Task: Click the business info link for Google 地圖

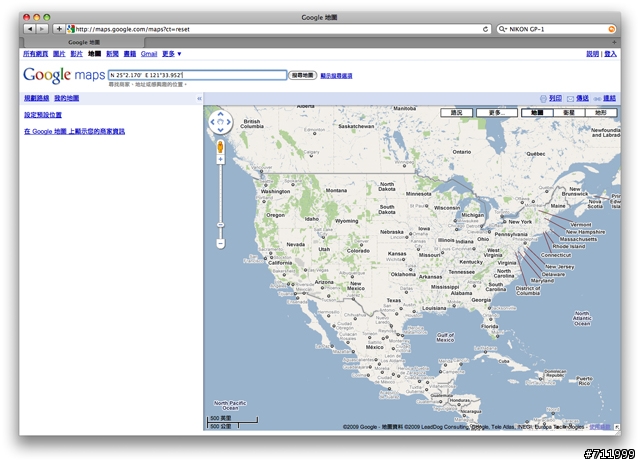Action: tap(74, 131)
